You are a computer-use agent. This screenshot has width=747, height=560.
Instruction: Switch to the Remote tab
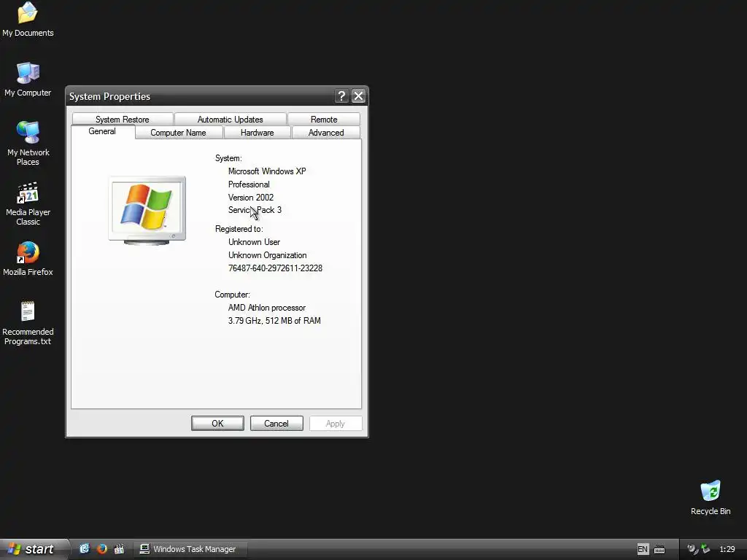pyautogui.click(x=324, y=119)
